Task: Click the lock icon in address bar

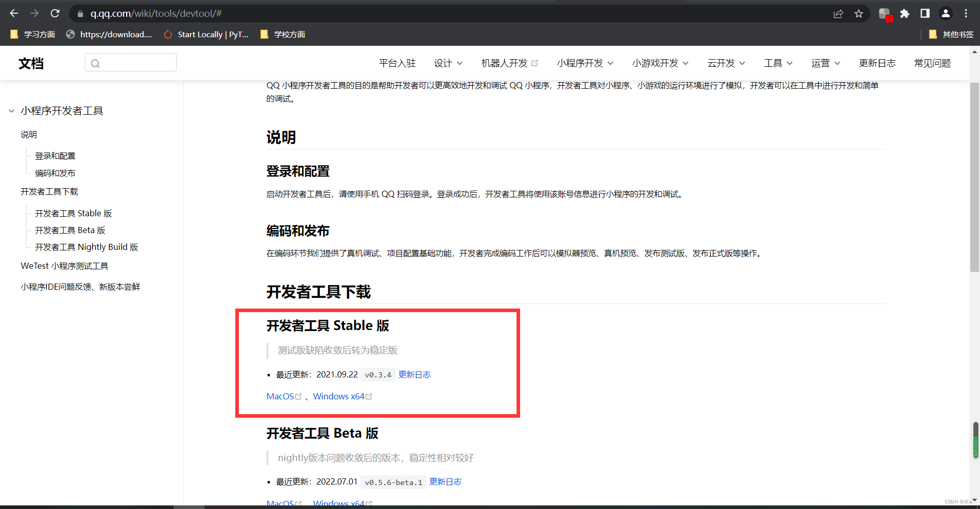Action: point(80,14)
